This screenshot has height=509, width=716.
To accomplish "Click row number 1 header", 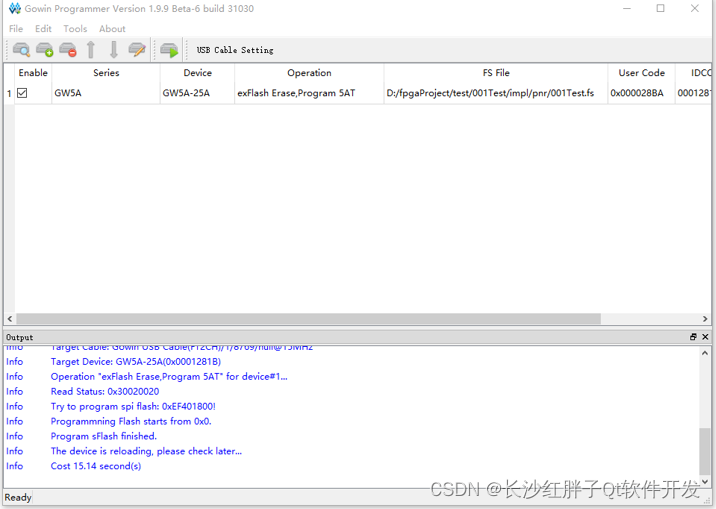I will coord(9,94).
